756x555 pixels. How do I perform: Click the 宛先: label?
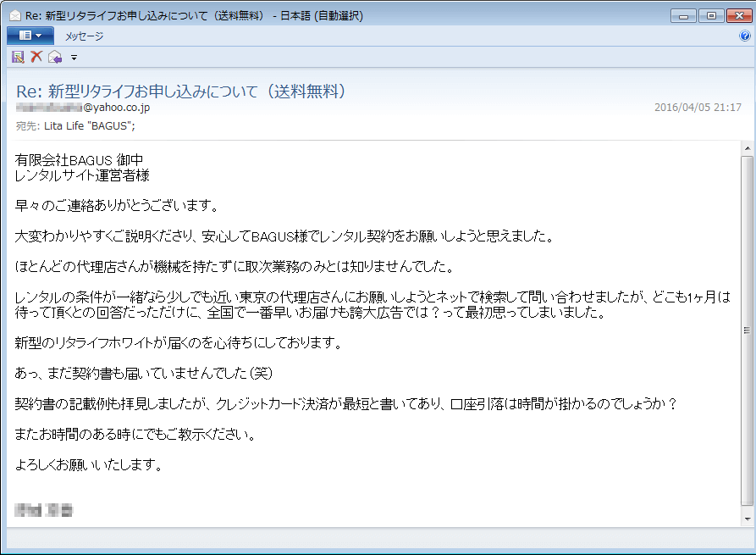click(x=27, y=126)
